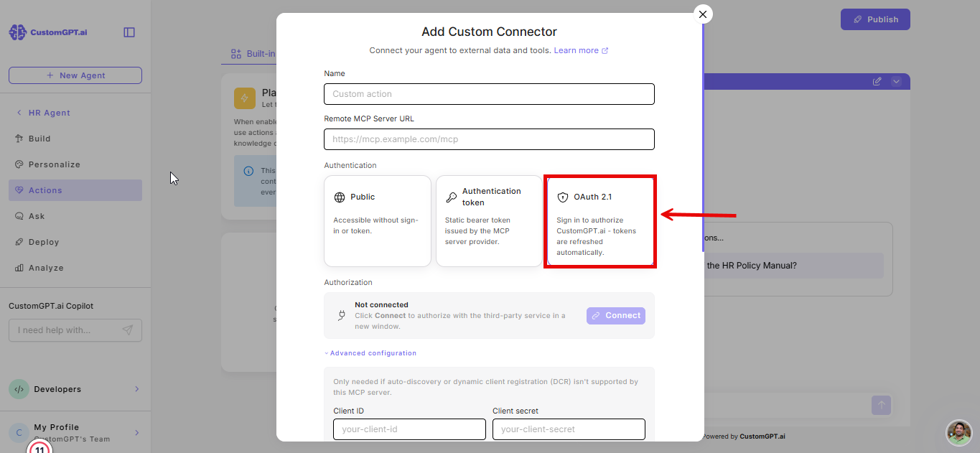
Task: Expand the My Profile menu arrow
Action: 136,433
